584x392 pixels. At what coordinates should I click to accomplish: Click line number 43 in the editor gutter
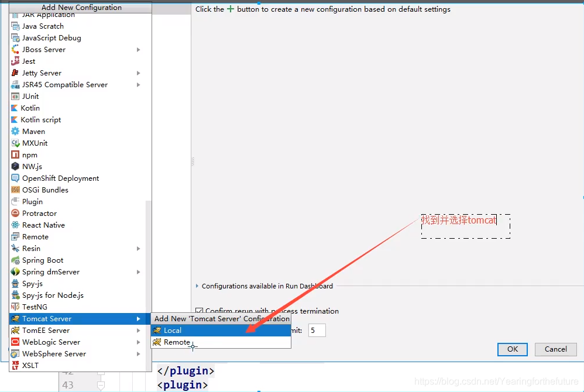(x=68, y=384)
